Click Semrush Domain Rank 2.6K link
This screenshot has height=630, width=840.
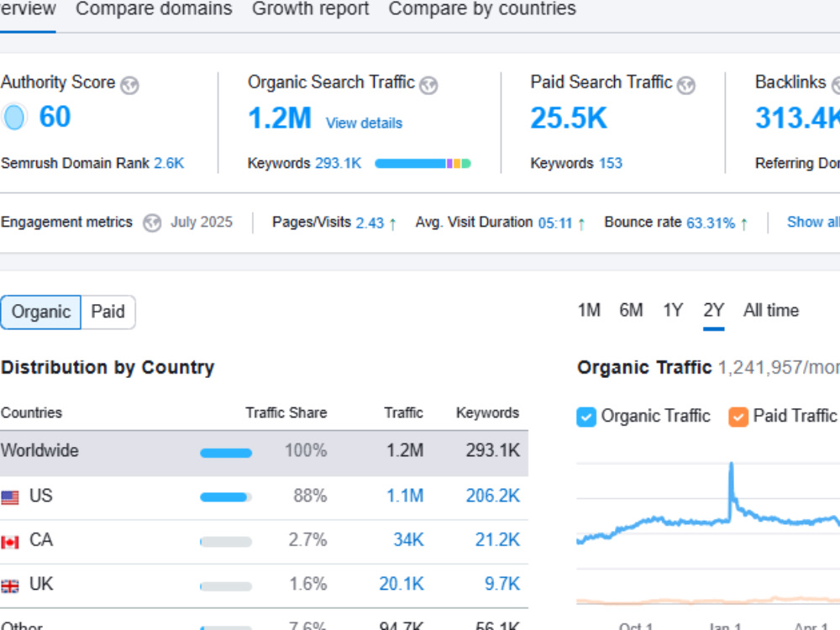[x=169, y=163]
